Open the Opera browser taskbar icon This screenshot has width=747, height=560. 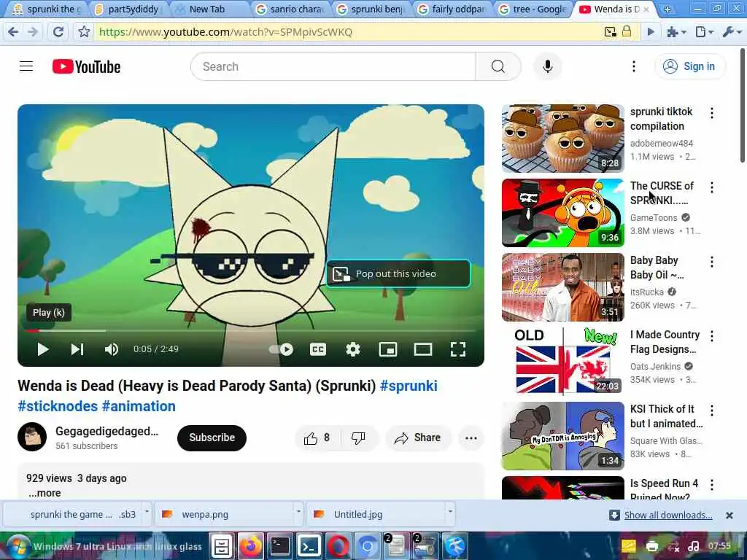338,546
